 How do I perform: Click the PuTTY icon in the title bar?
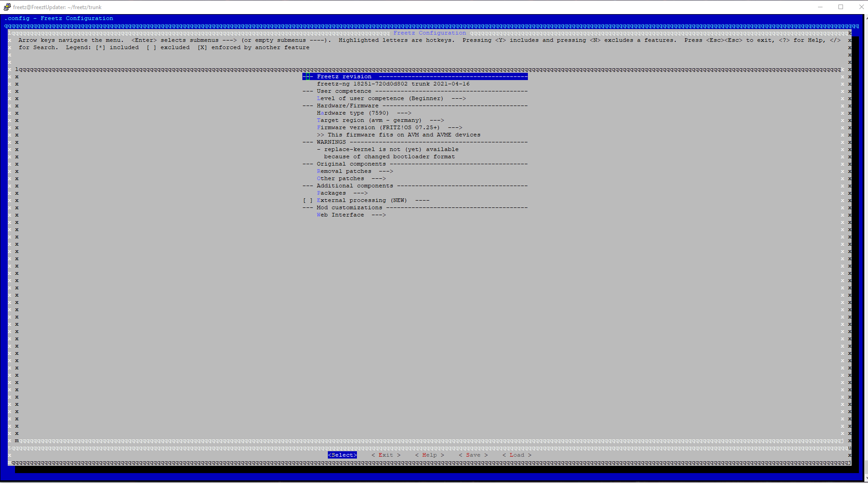coord(7,7)
